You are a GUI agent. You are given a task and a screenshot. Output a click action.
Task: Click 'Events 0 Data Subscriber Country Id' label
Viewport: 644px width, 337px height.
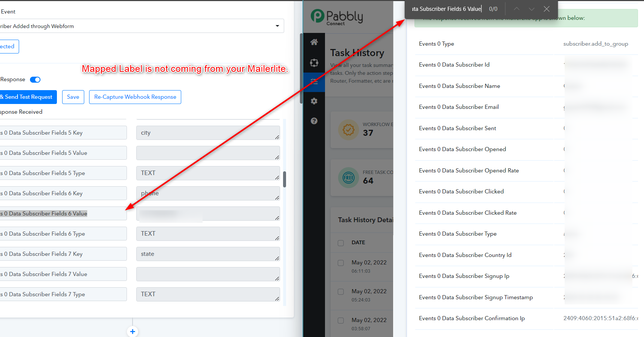coord(465,255)
